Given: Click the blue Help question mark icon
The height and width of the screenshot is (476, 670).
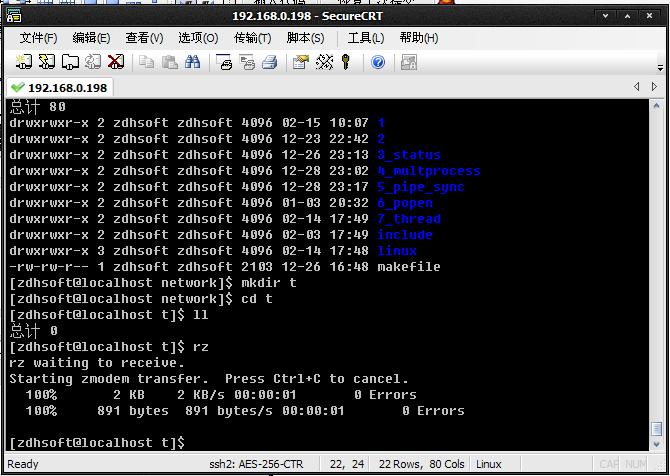Looking at the screenshot, I should pos(378,62).
